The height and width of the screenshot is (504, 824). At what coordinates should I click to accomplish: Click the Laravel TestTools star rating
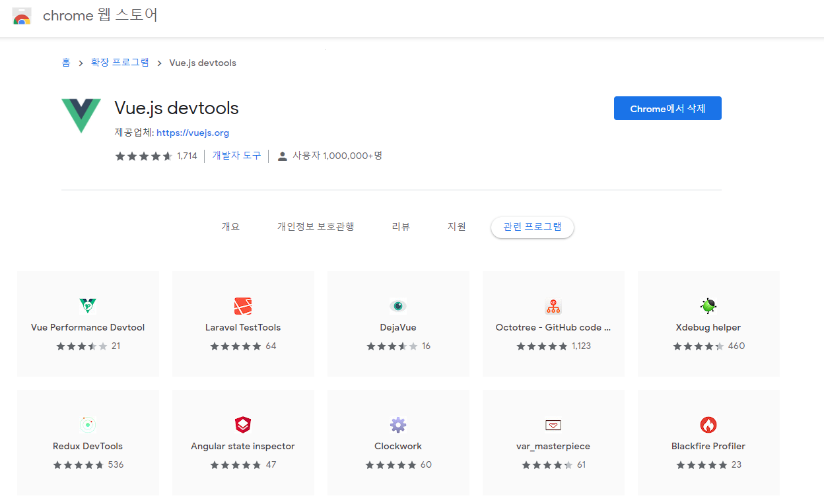click(x=236, y=346)
